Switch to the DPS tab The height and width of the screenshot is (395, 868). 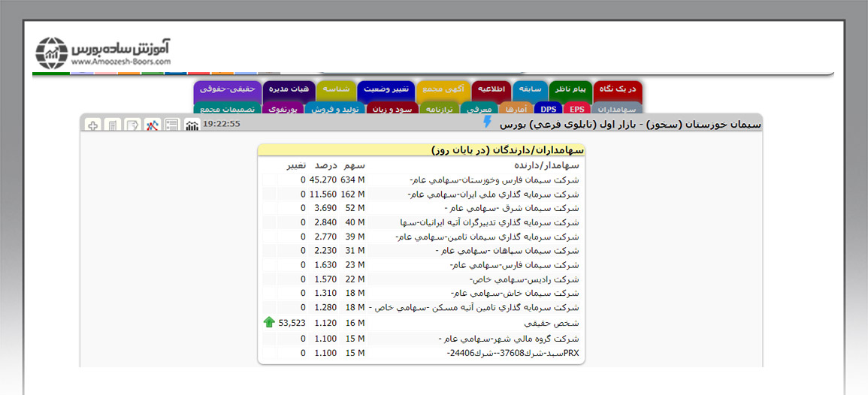click(549, 110)
